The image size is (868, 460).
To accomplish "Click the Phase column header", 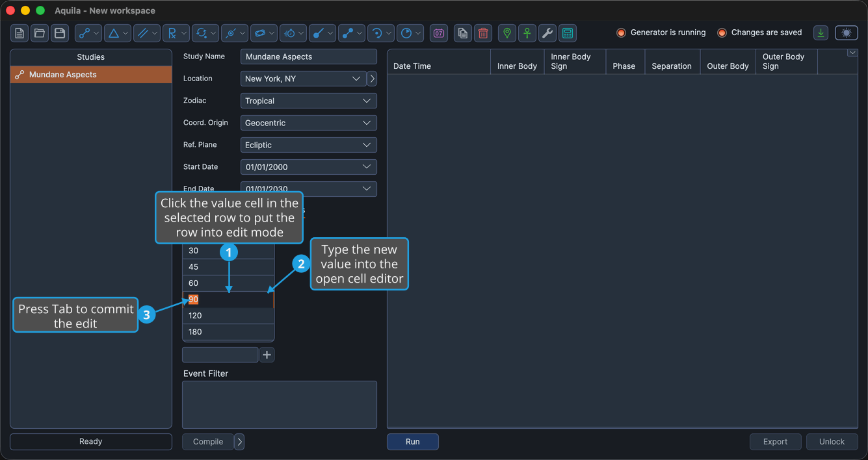I will 625,62.
